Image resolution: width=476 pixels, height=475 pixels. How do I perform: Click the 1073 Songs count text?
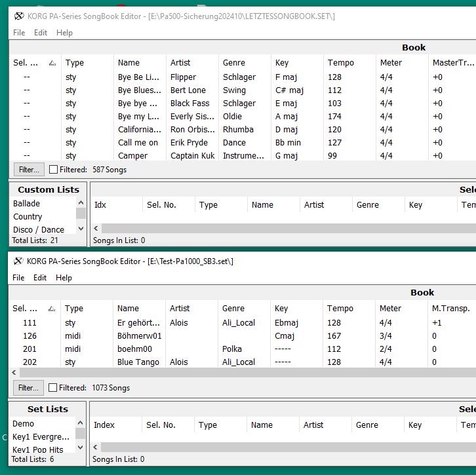click(x=111, y=388)
